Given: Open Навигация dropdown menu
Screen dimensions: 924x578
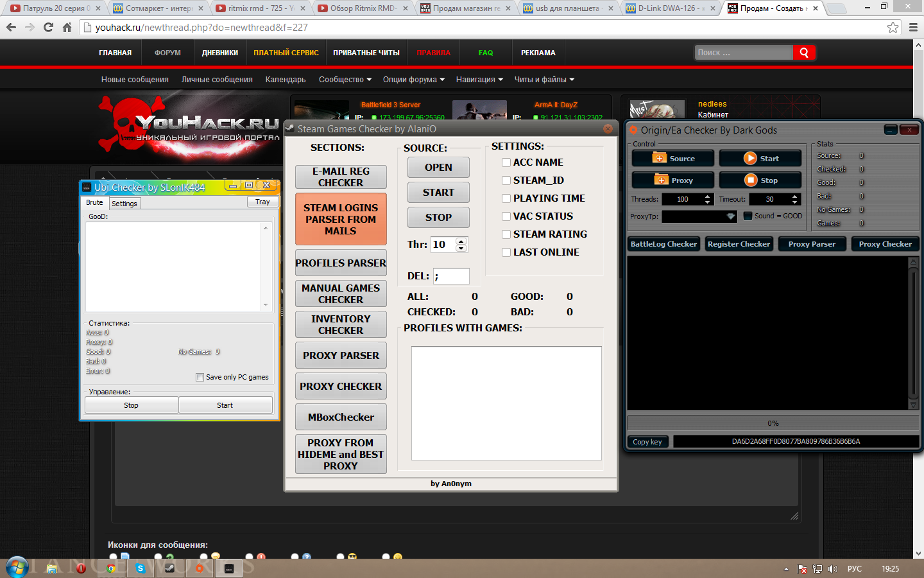Looking at the screenshot, I should 479,80.
